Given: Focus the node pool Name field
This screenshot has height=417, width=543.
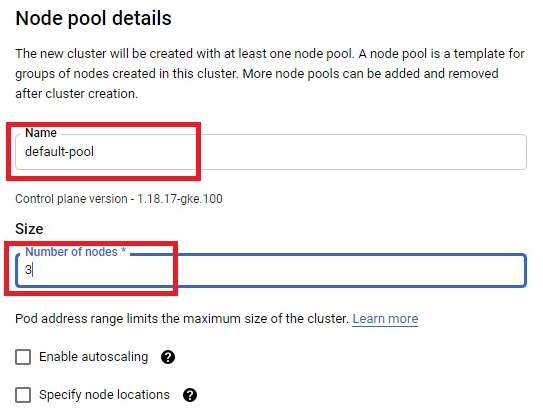Looking at the screenshot, I should [x=271, y=152].
